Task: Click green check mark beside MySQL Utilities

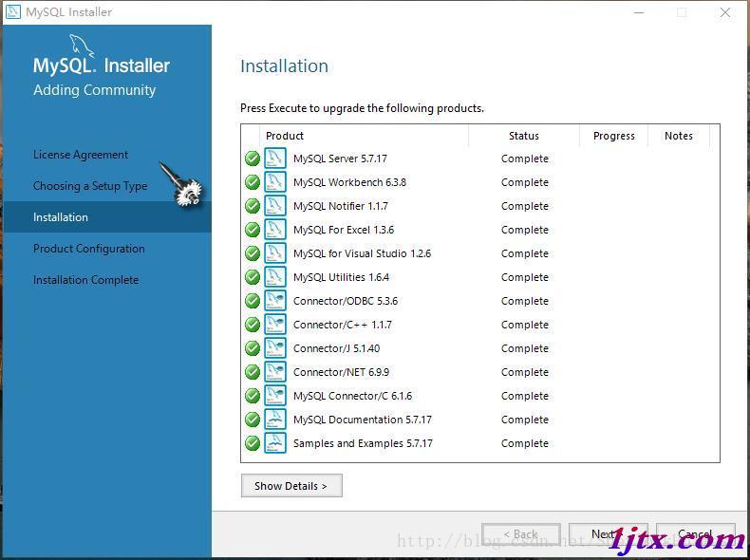Action: (253, 277)
